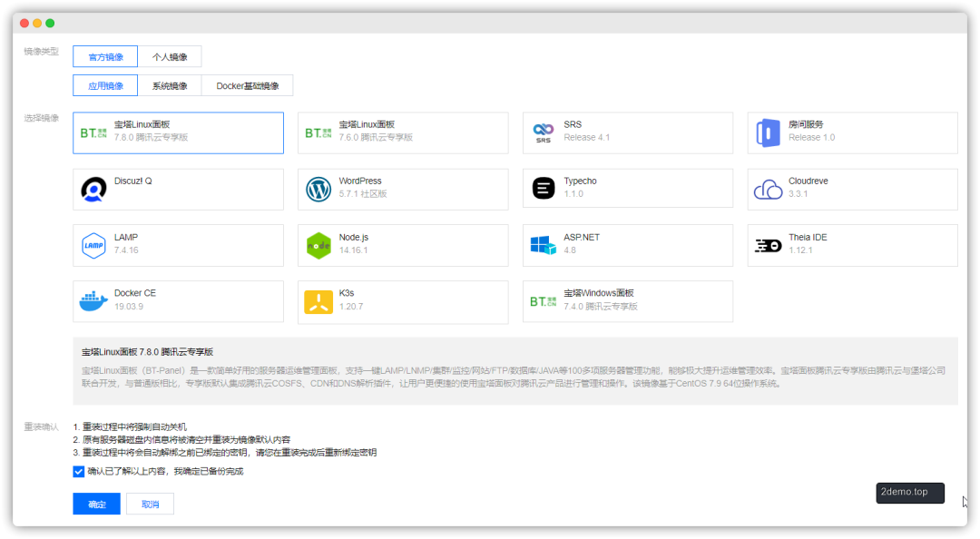
Task: Pick the K3s yellow icon
Action: click(x=318, y=302)
